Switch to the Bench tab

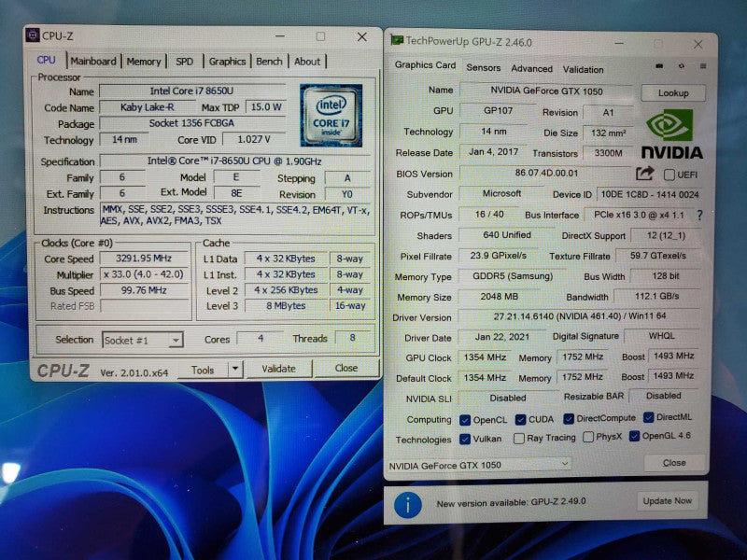269,62
